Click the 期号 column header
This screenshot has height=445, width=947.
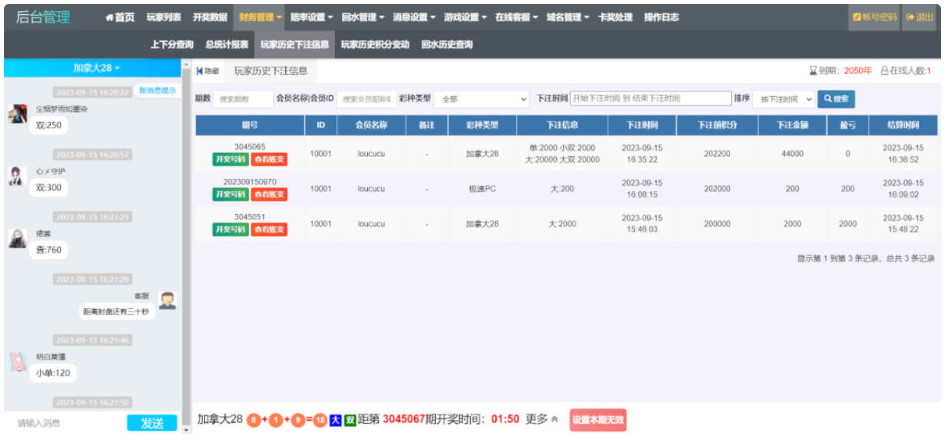click(x=249, y=126)
